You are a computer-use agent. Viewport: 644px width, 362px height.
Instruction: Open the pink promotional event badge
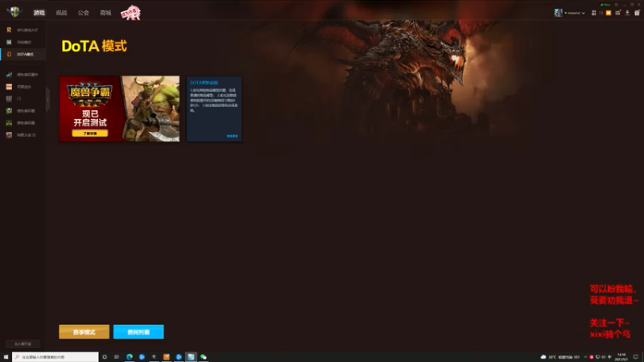coord(130,13)
